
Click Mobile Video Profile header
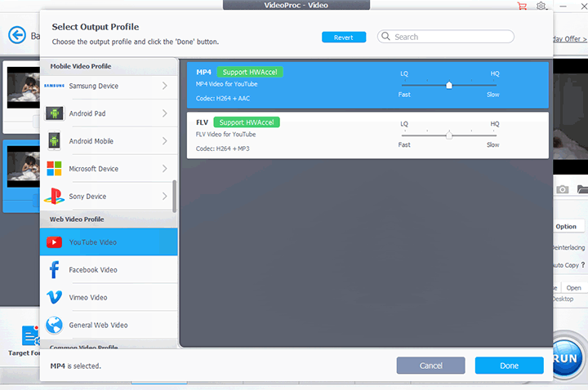81,66
